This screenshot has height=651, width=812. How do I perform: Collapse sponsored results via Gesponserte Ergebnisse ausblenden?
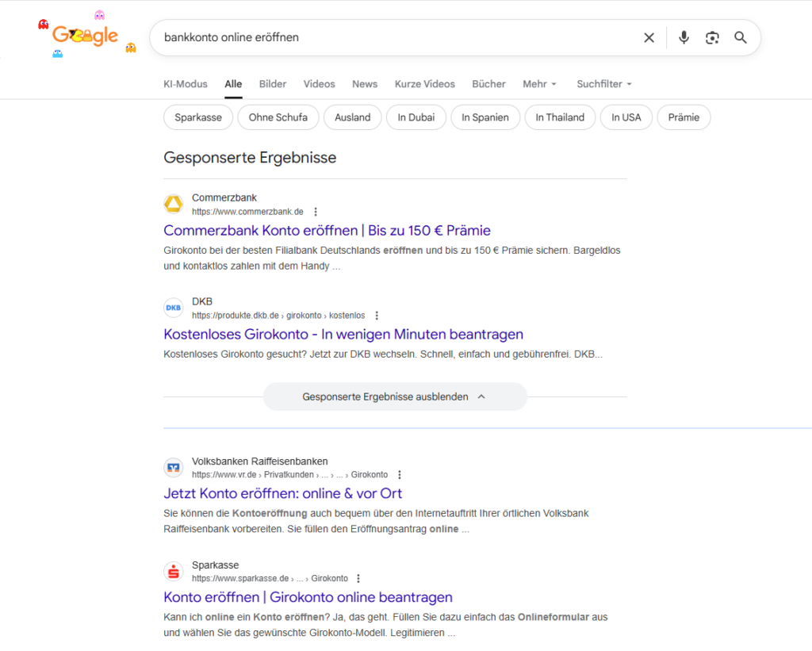395,396
